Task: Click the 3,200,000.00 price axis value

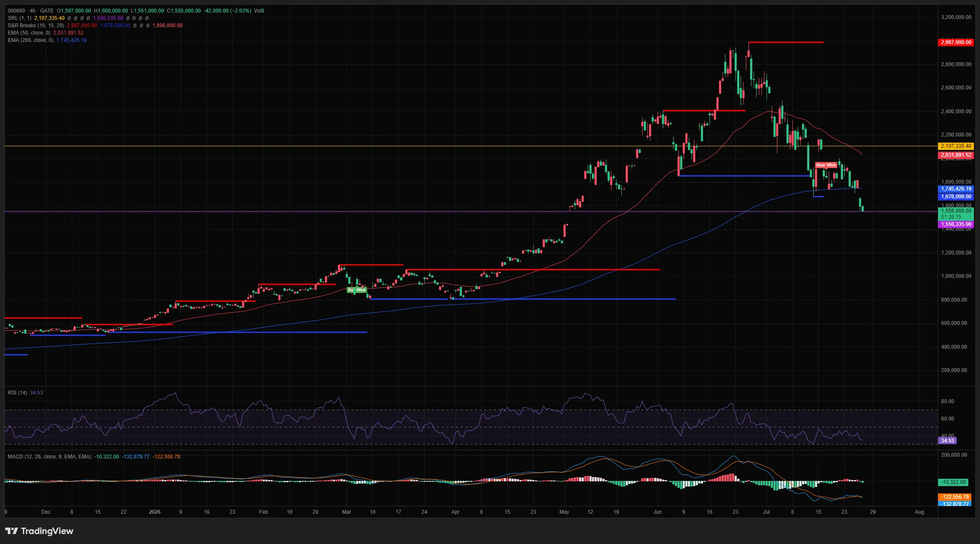Action: (956, 17)
